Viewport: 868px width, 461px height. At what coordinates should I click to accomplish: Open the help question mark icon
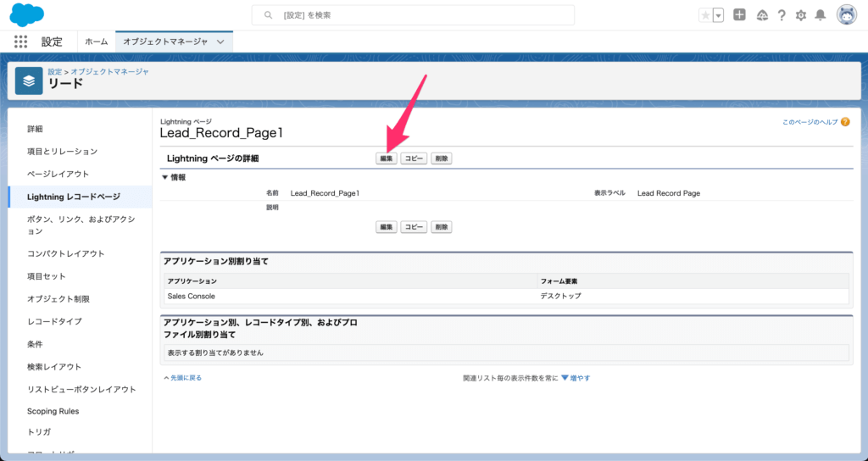[x=781, y=15]
